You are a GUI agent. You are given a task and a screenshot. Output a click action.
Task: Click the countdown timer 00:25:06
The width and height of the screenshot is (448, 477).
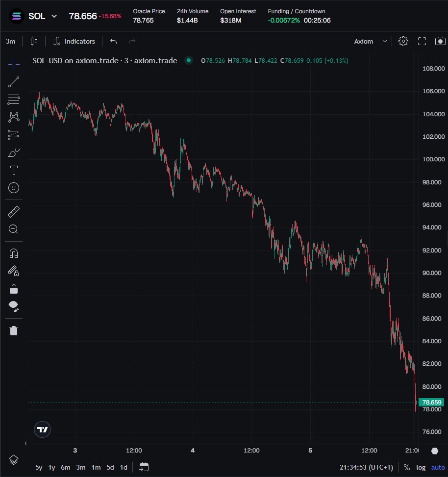[317, 21]
